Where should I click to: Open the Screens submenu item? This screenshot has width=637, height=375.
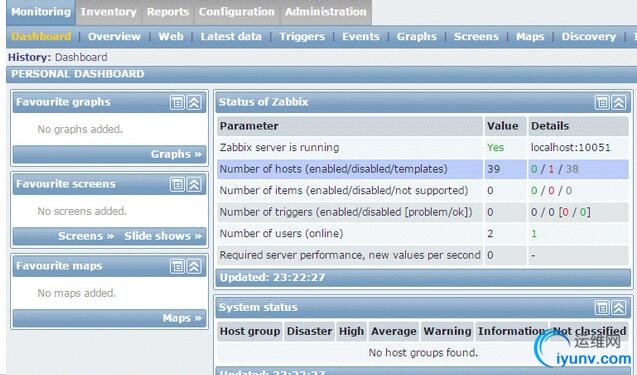pos(476,37)
